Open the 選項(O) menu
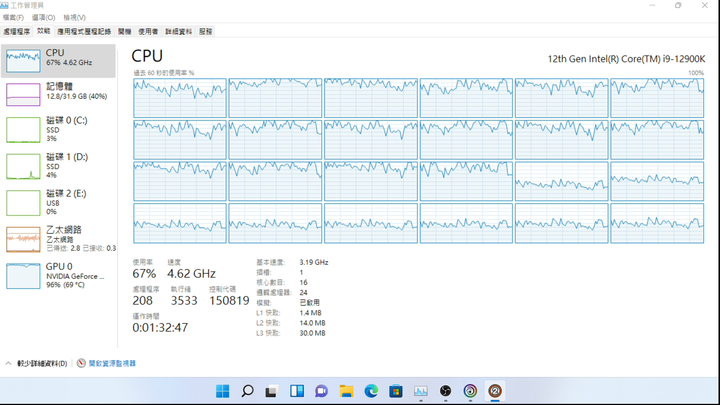The height and width of the screenshot is (405, 720). coord(44,17)
